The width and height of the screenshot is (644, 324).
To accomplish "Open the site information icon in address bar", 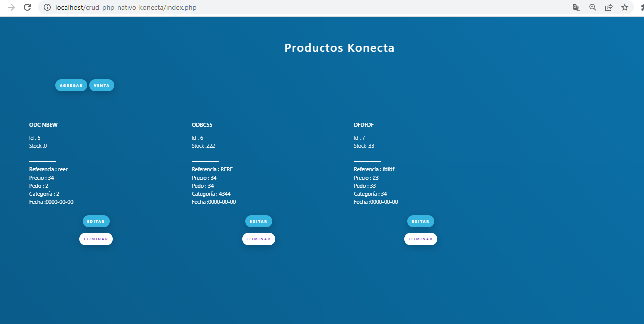I will point(47,7).
